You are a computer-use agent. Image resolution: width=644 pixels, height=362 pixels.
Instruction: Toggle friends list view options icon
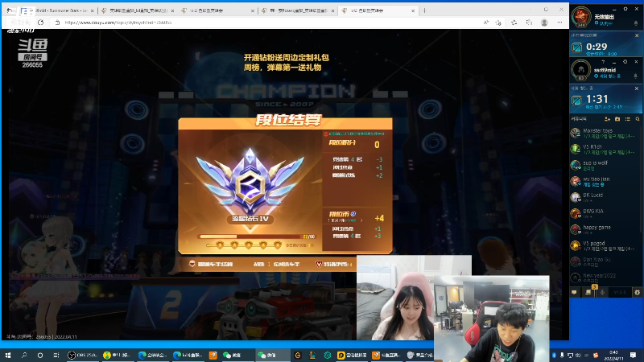pos(628,119)
